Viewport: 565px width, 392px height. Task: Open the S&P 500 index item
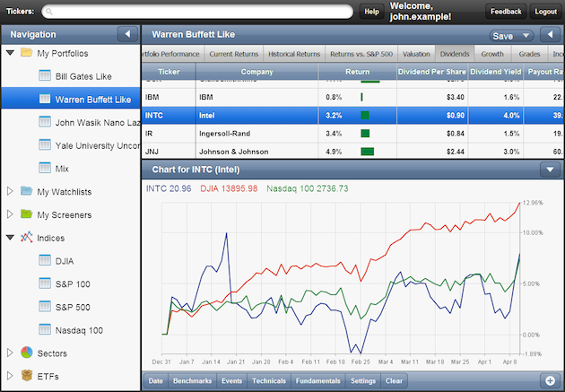73,307
